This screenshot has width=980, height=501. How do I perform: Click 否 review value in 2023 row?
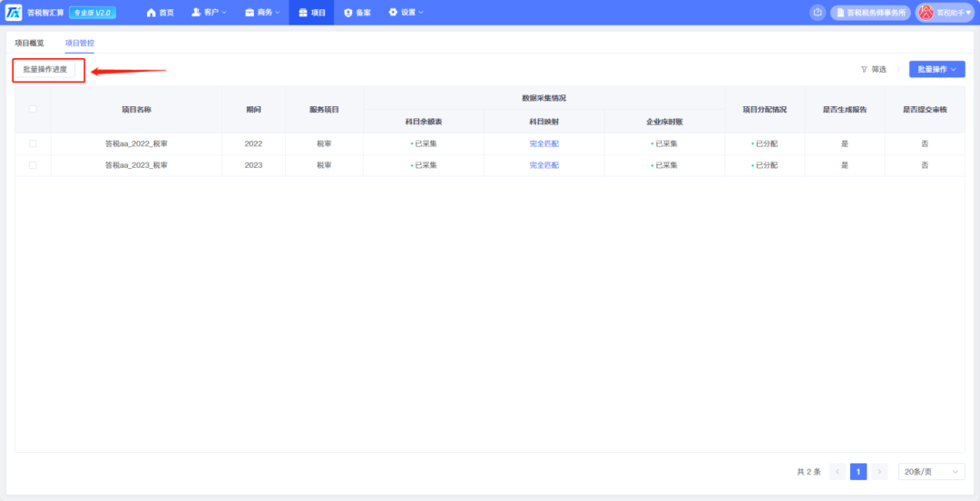point(925,165)
